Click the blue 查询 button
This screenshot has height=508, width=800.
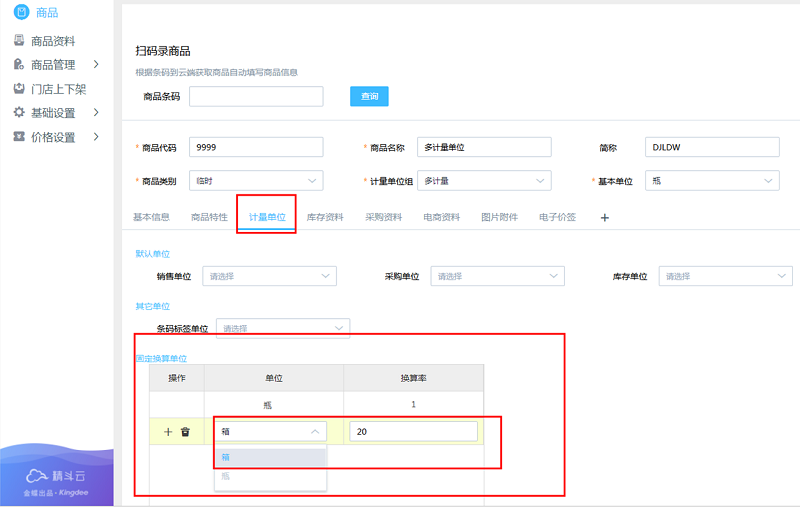pos(369,96)
